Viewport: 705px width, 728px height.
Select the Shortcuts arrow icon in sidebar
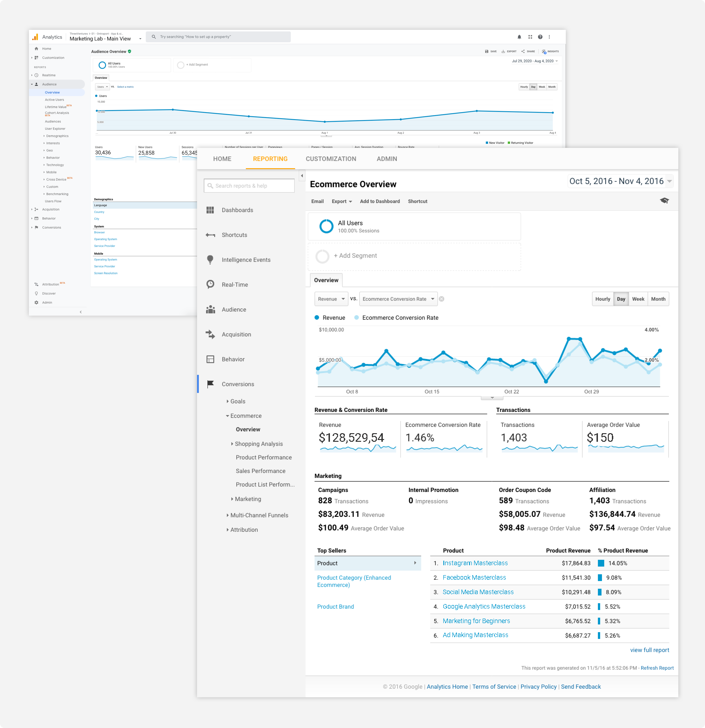tap(210, 235)
